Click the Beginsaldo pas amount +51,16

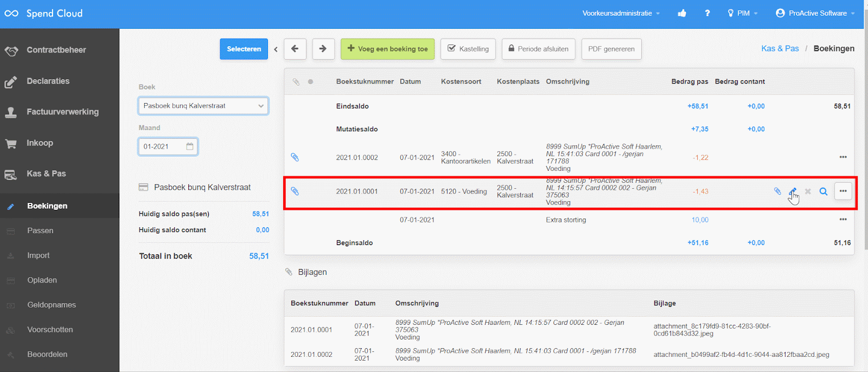point(698,243)
